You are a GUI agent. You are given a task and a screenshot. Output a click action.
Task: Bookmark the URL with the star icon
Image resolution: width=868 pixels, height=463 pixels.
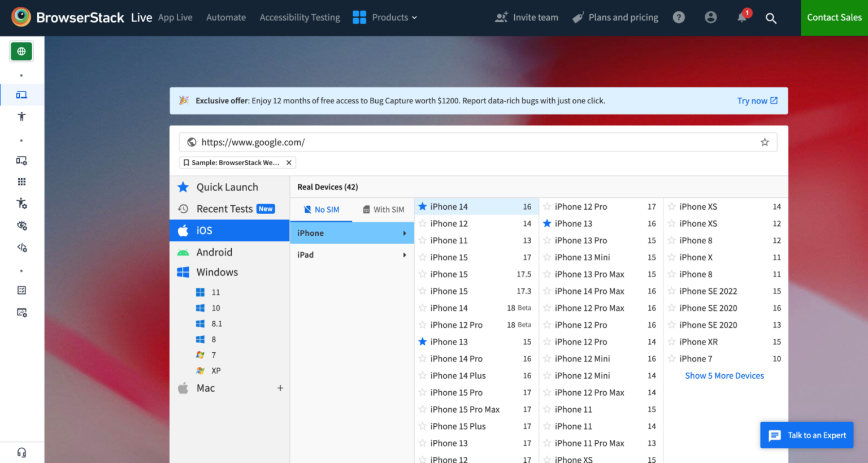tap(765, 142)
